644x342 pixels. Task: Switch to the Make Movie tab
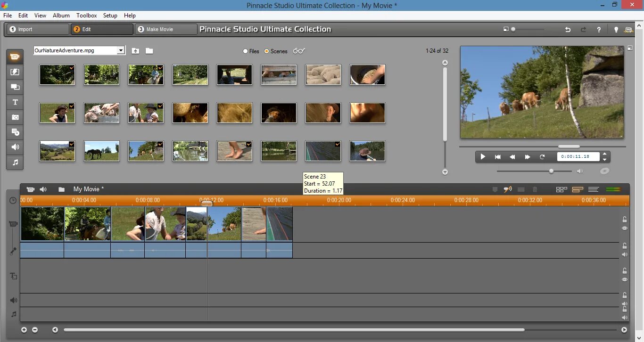pos(166,29)
